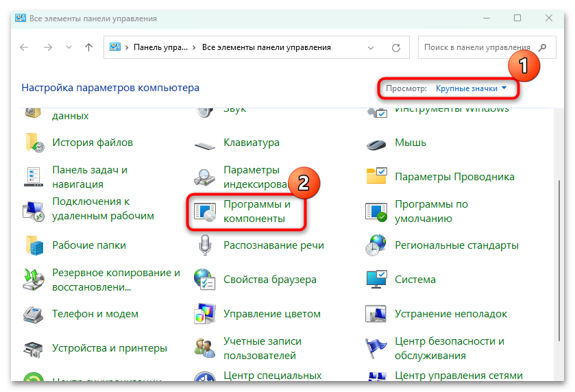Open the Программы по умолчанию icon
This screenshot has width=575, height=392.
pyautogui.click(x=376, y=212)
